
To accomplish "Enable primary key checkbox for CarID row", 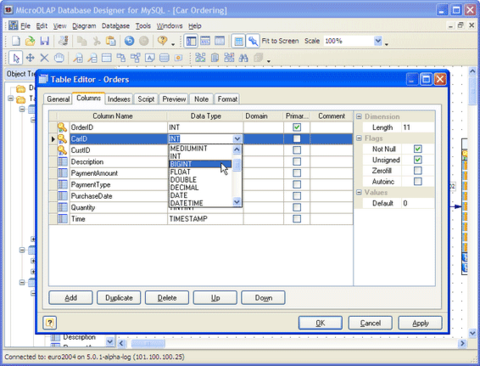I will coord(297,139).
